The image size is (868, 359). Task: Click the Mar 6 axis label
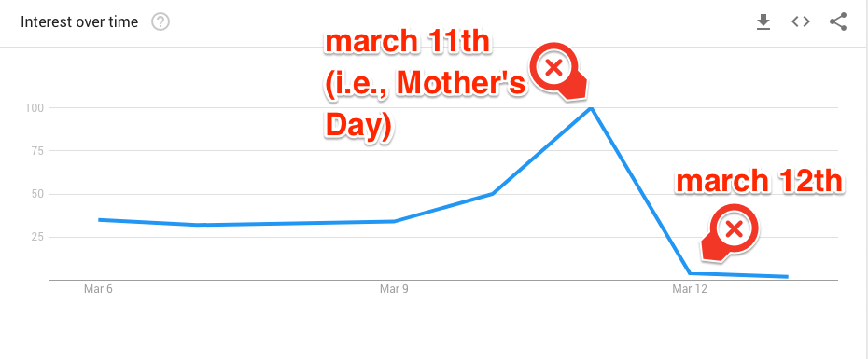pos(98,289)
